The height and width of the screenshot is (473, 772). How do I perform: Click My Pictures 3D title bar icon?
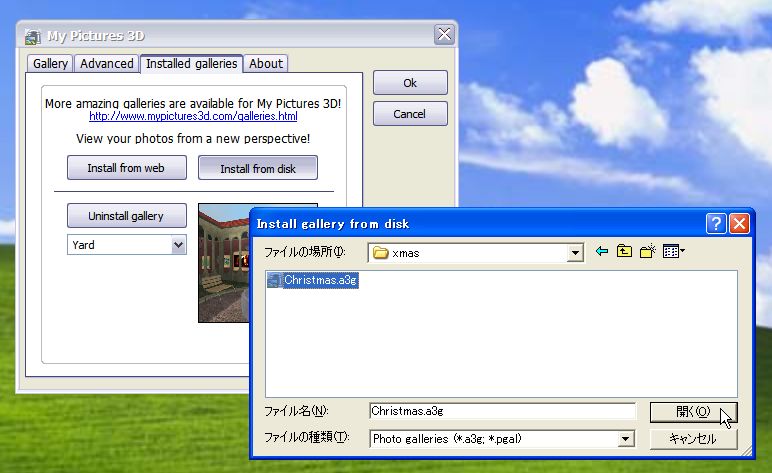32,36
